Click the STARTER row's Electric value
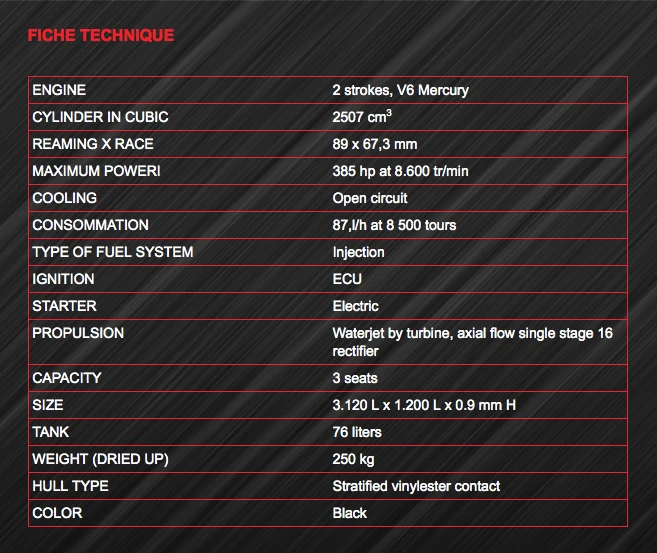Screen dimensions: 657x553 click(355, 306)
